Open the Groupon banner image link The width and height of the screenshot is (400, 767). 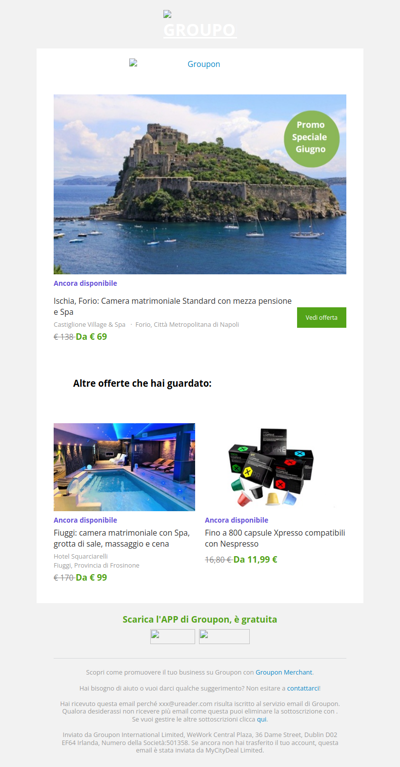pyautogui.click(x=175, y=64)
